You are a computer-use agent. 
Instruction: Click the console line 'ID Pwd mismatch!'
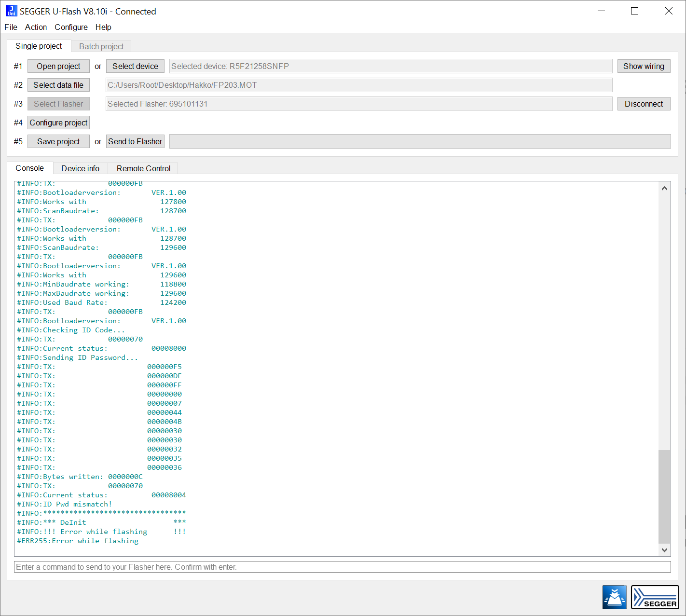(x=65, y=504)
